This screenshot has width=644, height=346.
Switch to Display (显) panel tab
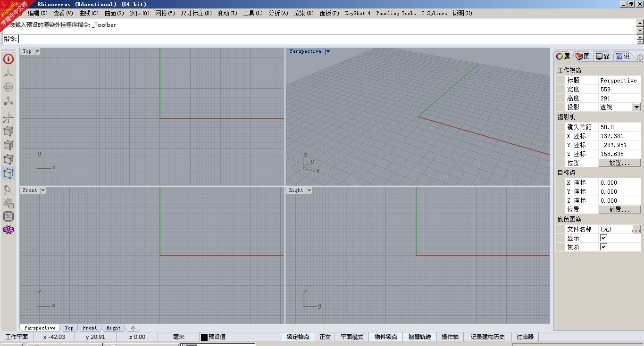(x=602, y=56)
